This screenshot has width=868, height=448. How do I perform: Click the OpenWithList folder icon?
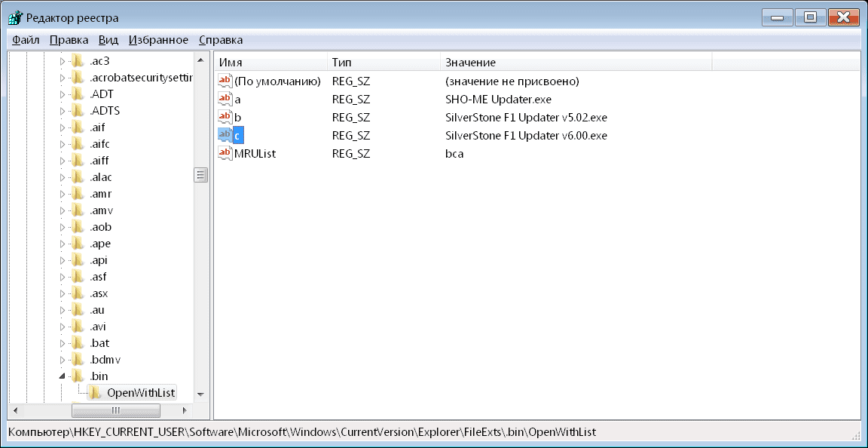tap(95, 392)
